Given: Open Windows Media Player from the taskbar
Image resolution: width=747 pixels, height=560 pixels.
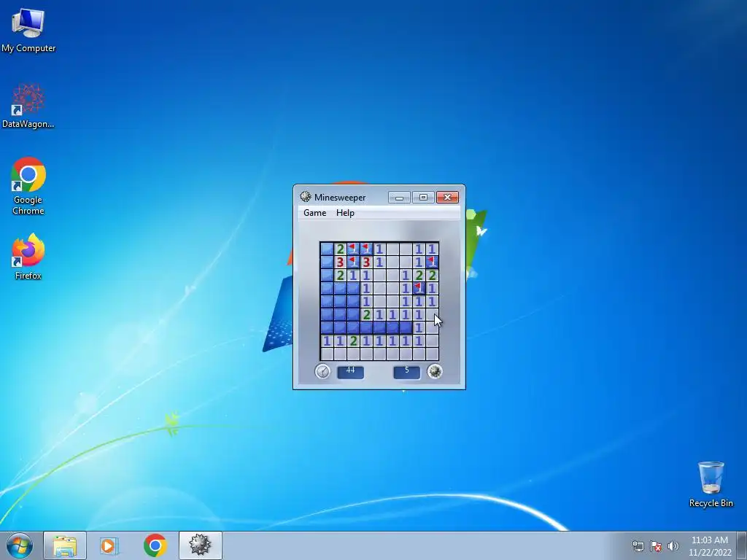Looking at the screenshot, I should [x=109, y=545].
